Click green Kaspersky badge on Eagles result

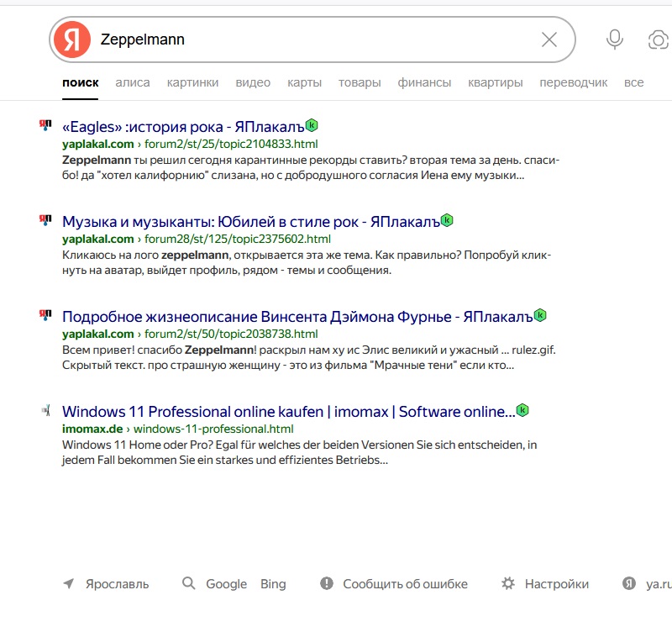click(312, 125)
